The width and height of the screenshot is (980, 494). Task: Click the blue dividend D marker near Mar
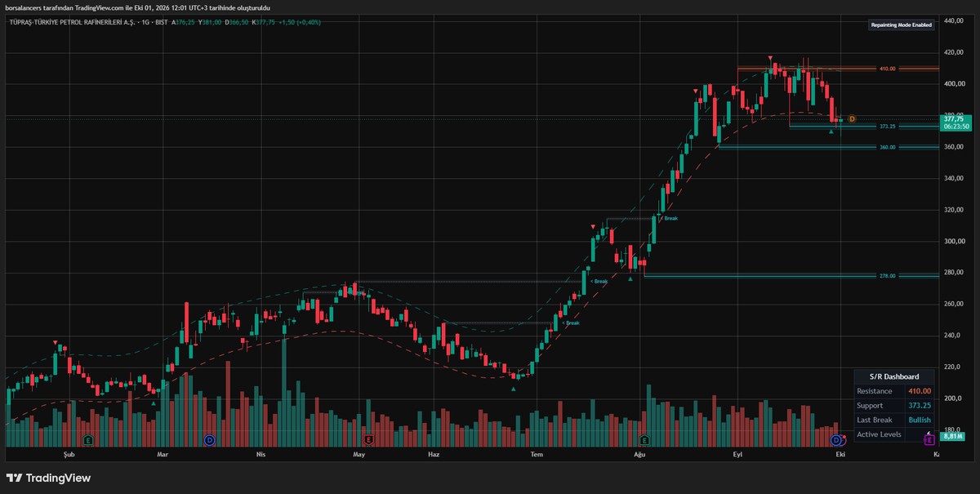coord(210,439)
